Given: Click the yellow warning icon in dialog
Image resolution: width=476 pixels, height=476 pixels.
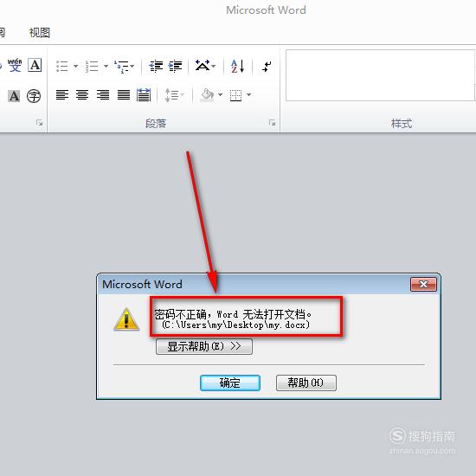Looking at the screenshot, I should click(126, 319).
